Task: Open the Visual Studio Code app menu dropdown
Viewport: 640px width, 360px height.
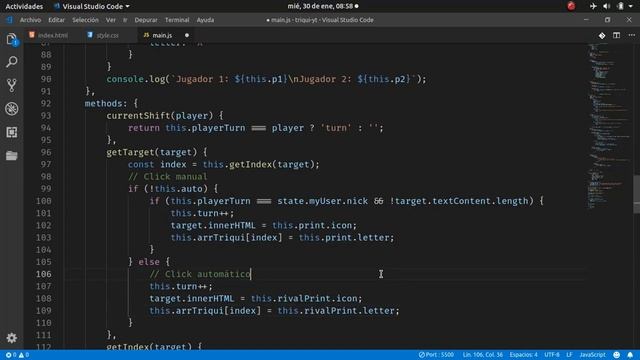Action: coord(91,7)
